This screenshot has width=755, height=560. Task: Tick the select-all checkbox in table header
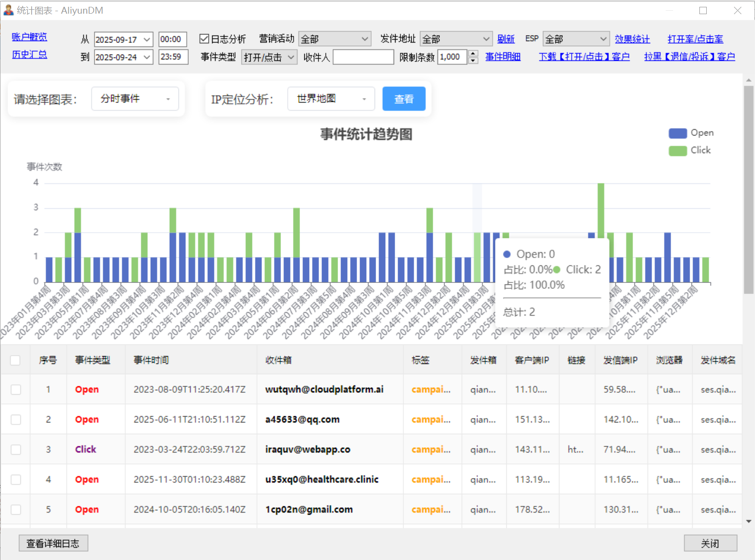pos(16,360)
